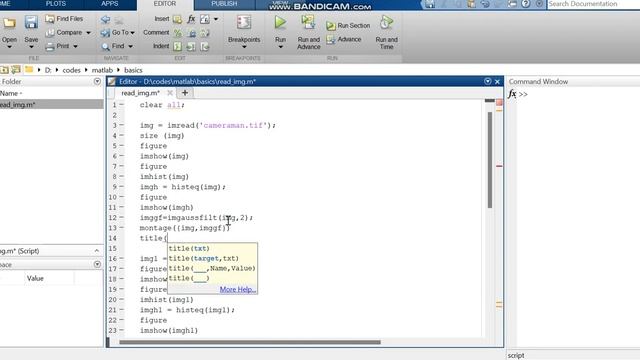Viewport: 640px width, 360px height.
Task: Click the wrap comments icon
Action: tap(205, 33)
